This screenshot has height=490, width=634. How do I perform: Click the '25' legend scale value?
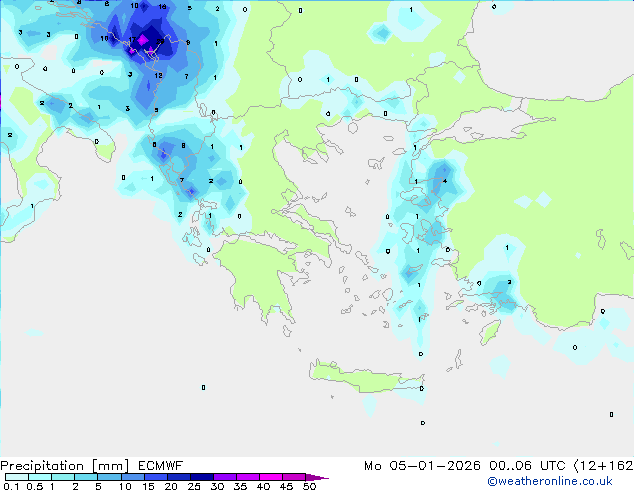coord(194,486)
